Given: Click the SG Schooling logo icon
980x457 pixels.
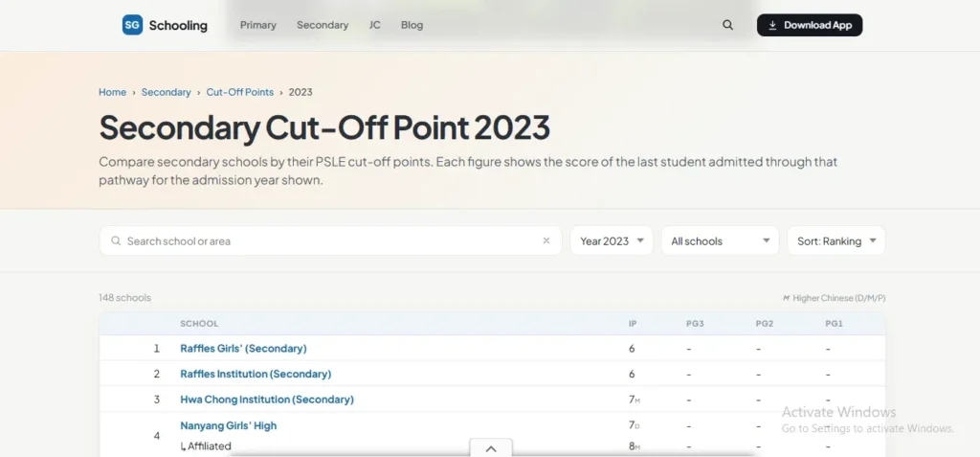Looking at the screenshot, I should click(132, 25).
